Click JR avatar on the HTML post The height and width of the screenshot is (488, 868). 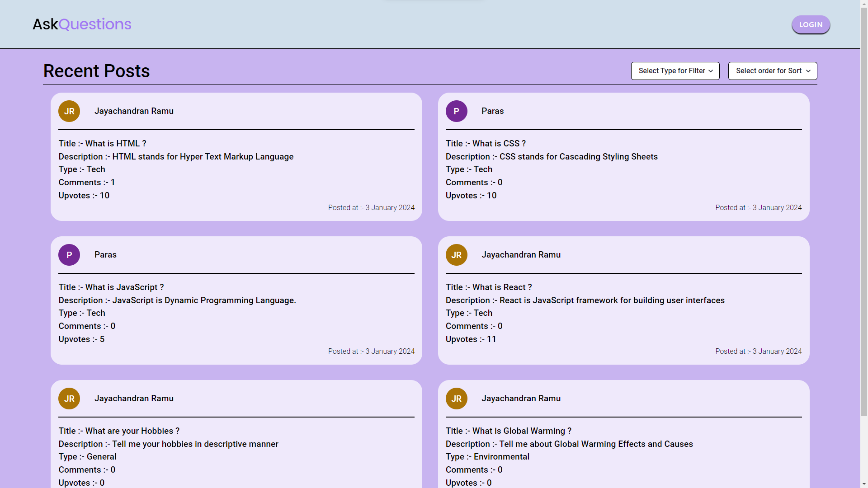[69, 111]
